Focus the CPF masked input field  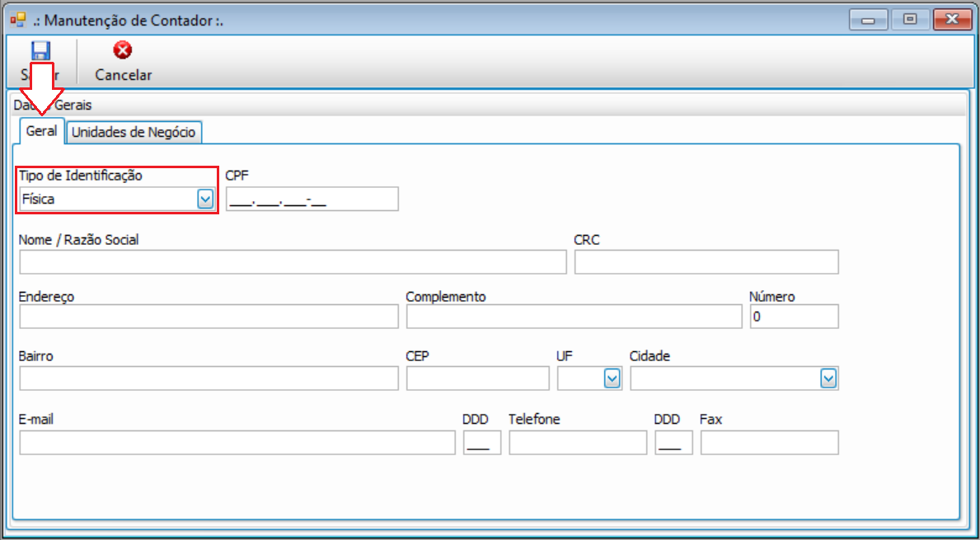pyautogui.click(x=312, y=200)
